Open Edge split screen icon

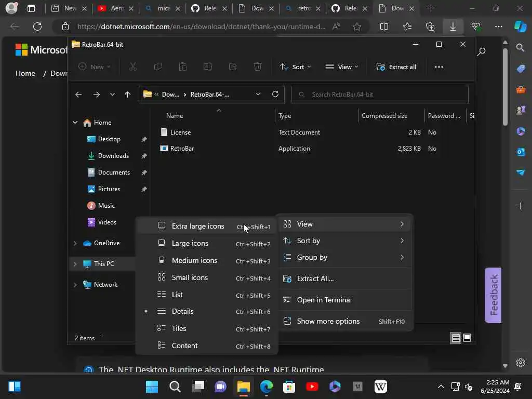[384, 26]
